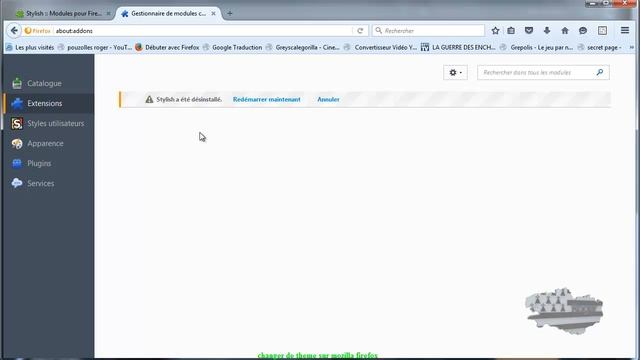Click the Firefox identity icon in the address bar

(x=38, y=31)
